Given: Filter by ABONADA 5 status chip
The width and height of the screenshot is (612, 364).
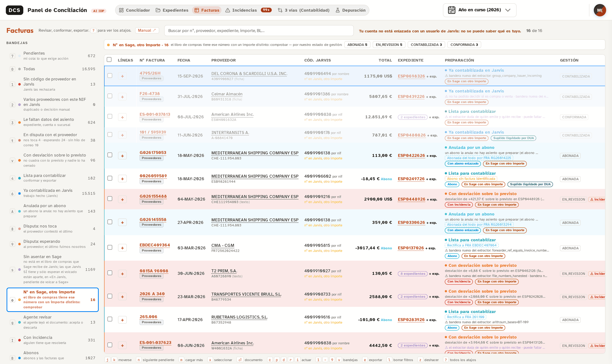Looking at the screenshot, I should pyautogui.click(x=357, y=45).
